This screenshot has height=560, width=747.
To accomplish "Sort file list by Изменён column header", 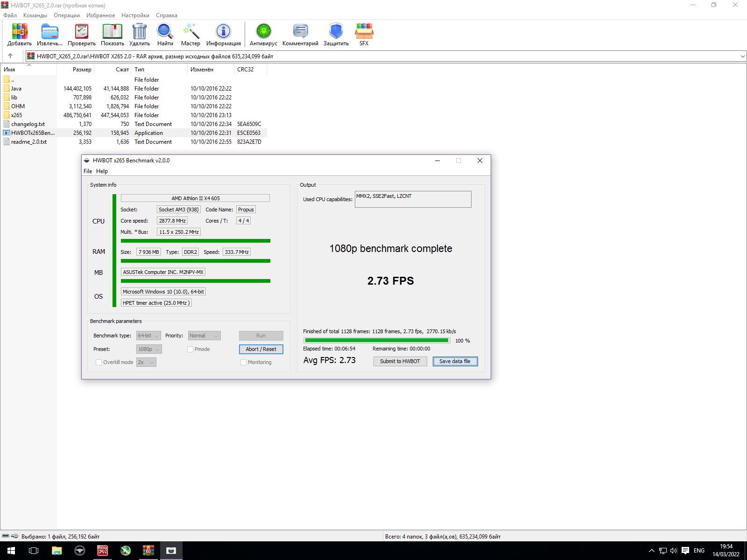I will 211,70.
